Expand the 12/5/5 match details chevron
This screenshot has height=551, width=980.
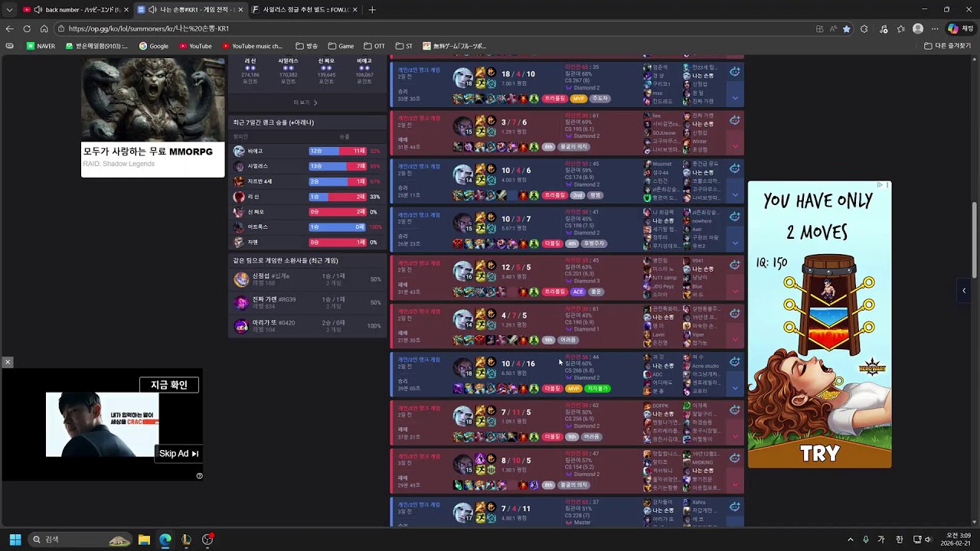point(735,291)
